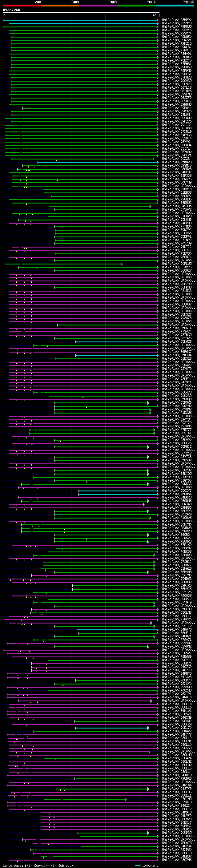
Task: Open hit UniRef100_Q5CXY3
Action: click(x=176, y=491)
